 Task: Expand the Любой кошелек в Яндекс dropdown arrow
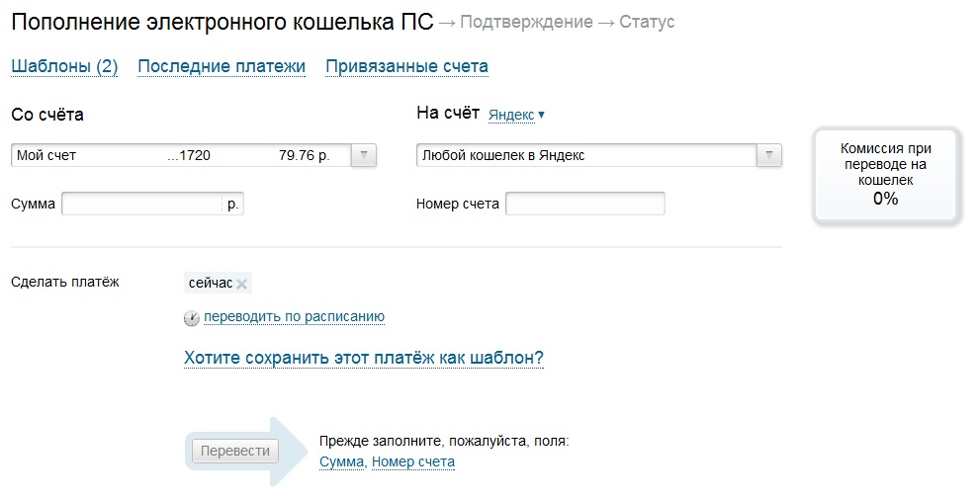coord(769,155)
